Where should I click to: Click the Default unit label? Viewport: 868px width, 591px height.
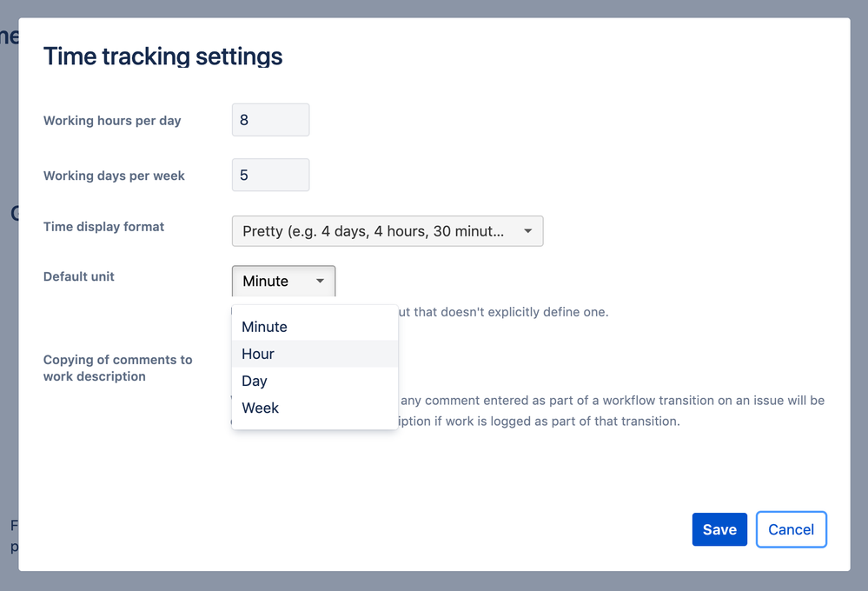coord(79,276)
